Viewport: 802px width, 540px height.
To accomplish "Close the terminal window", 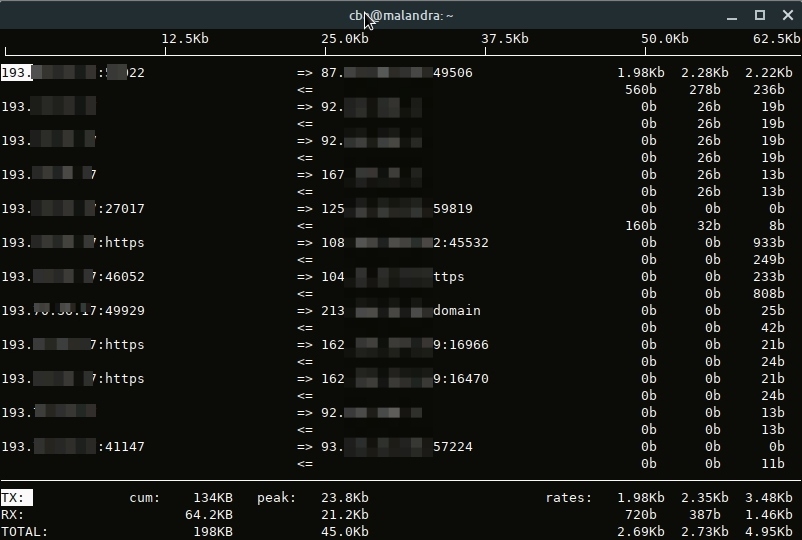I will click(783, 15).
